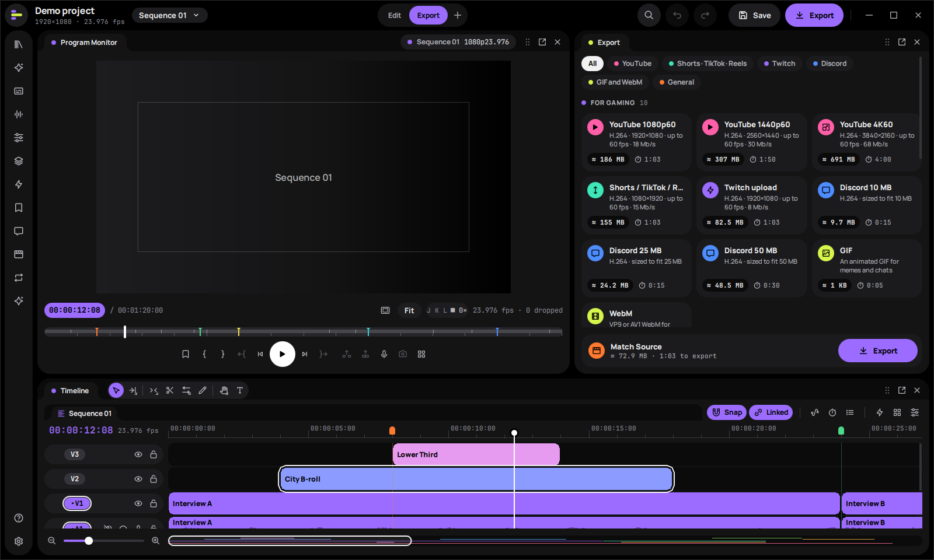Lock track V1
The height and width of the screenshot is (560, 934).
(154, 503)
